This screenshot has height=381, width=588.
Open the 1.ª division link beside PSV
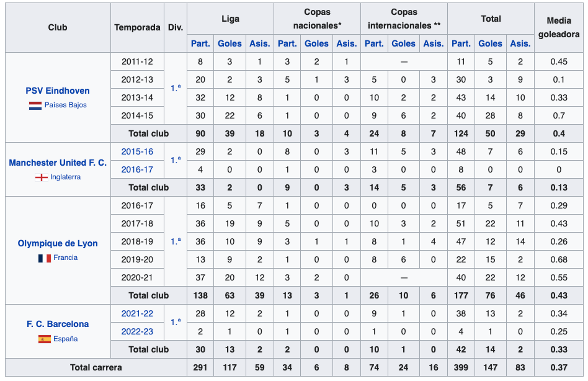176,89
